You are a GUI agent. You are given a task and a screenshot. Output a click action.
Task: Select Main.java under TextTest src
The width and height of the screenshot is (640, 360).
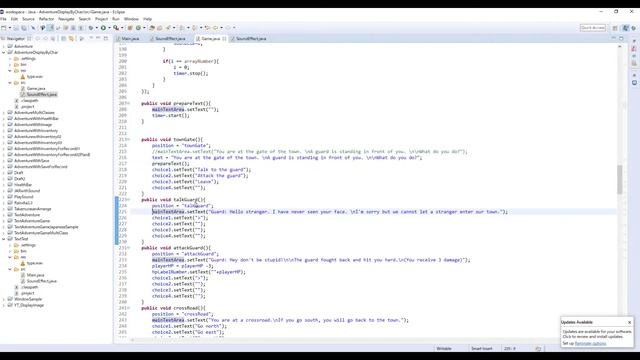click(x=35, y=275)
